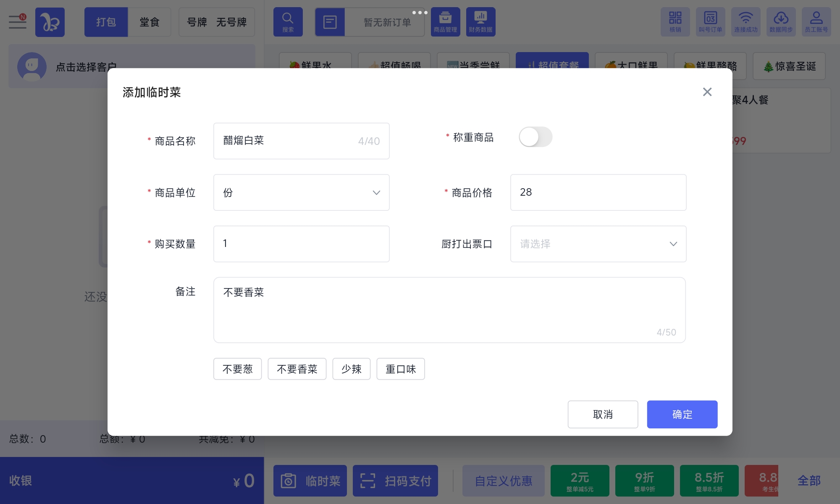The width and height of the screenshot is (840, 504).
Task: Select the 惊喜圣诞 category tab
Action: click(x=789, y=66)
